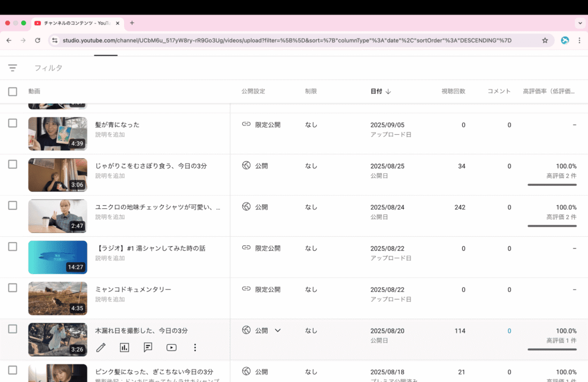The height and width of the screenshot is (382, 588).
Task: Select the checkbox for 髪が青になった
Action: pos(13,123)
